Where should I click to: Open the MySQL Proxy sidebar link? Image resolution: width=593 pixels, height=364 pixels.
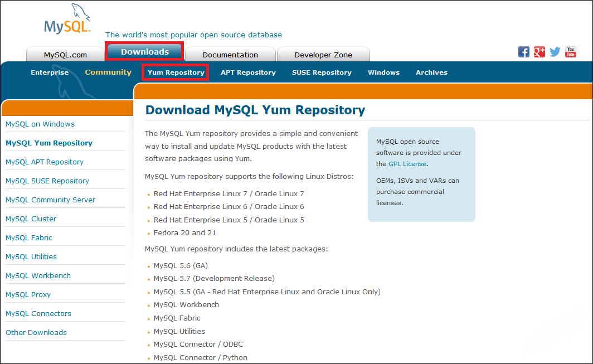point(28,294)
